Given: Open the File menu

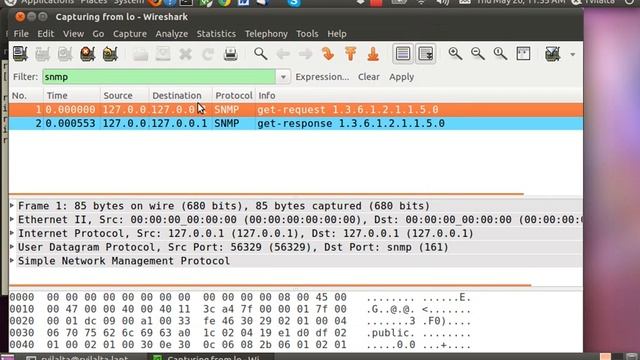Looking at the screenshot, I should point(21,34).
